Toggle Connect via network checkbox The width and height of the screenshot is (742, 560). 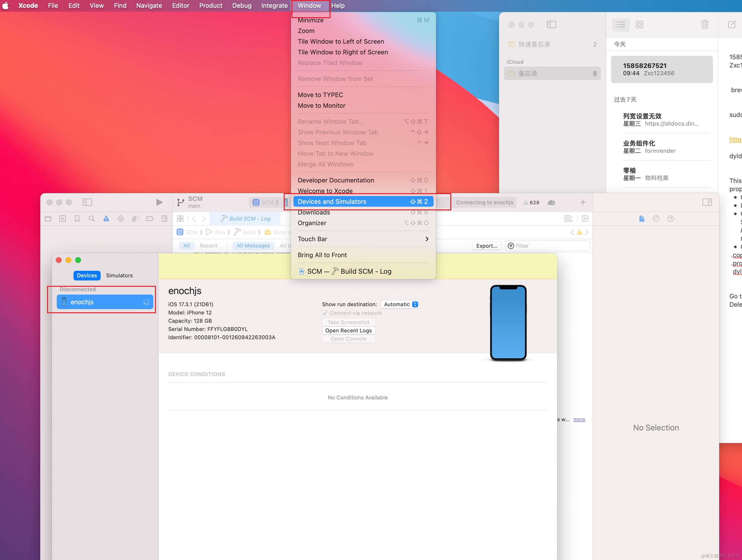coord(325,313)
